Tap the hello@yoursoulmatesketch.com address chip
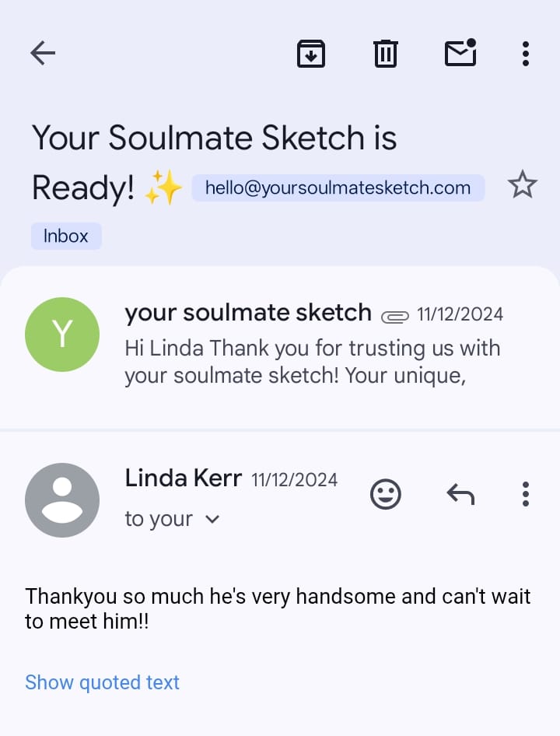This screenshot has width=560, height=736. 338,188
